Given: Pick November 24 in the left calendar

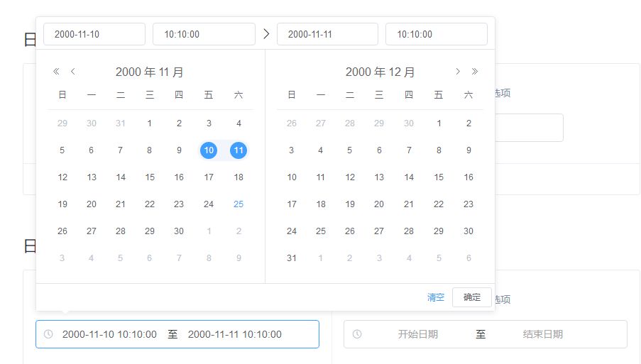Looking at the screenshot, I should click(x=209, y=204).
